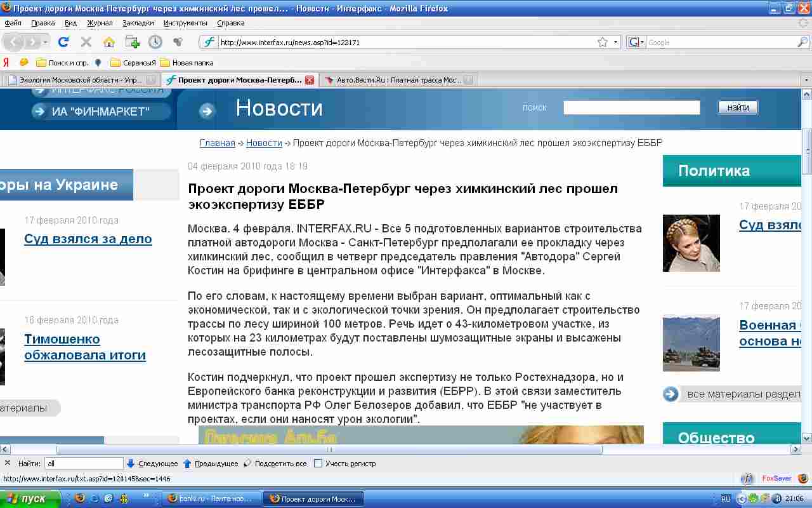Open the History clock icon in toolbar
This screenshot has height=508, width=812.
click(155, 42)
